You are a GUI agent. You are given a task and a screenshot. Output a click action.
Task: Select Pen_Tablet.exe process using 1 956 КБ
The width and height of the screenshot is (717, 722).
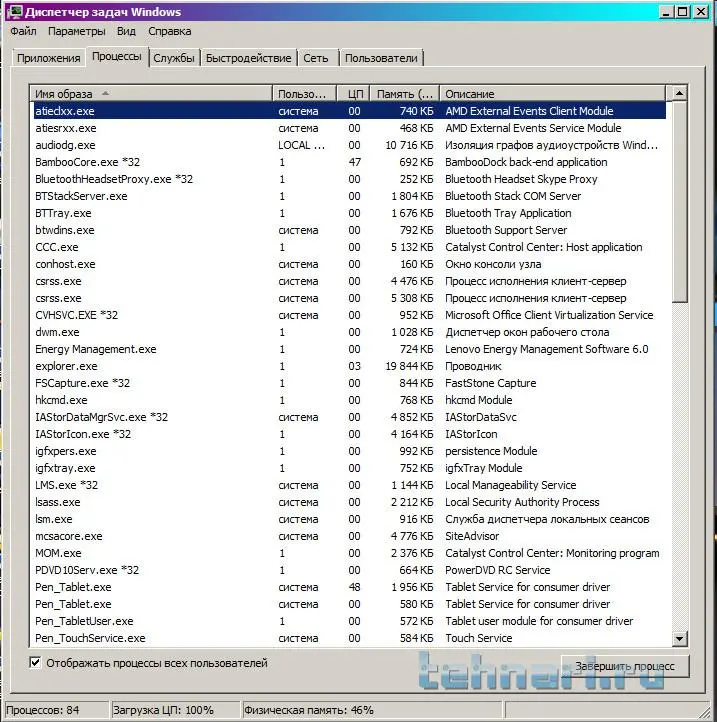point(350,588)
